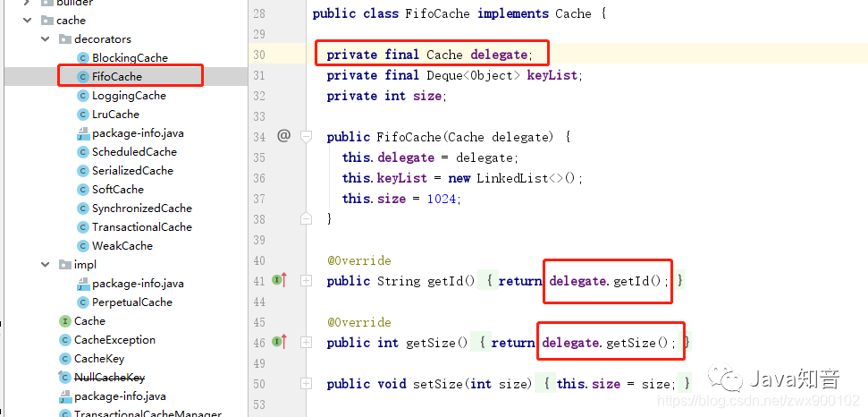Select SynchronizedCache in the decorators list

click(x=141, y=208)
